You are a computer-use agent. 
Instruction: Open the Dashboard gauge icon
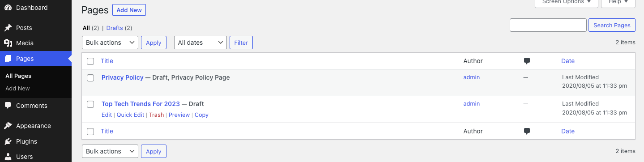8,8
